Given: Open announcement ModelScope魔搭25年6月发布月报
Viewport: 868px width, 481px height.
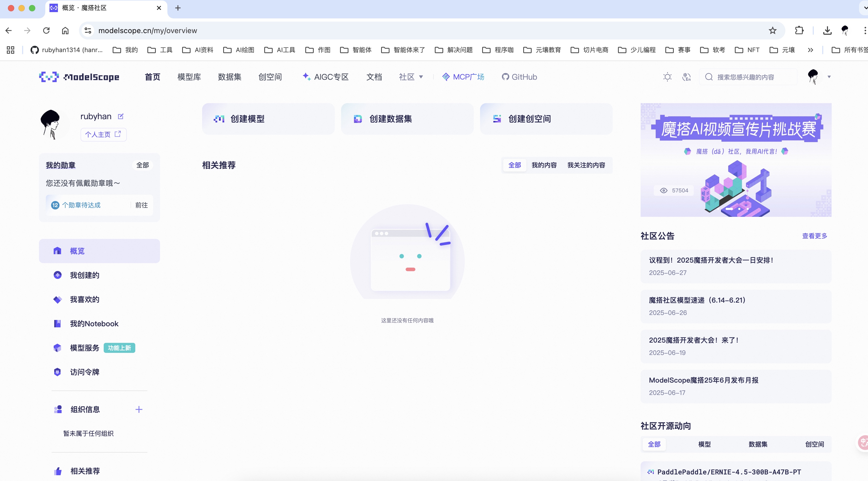Looking at the screenshot, I should [736, 387].
